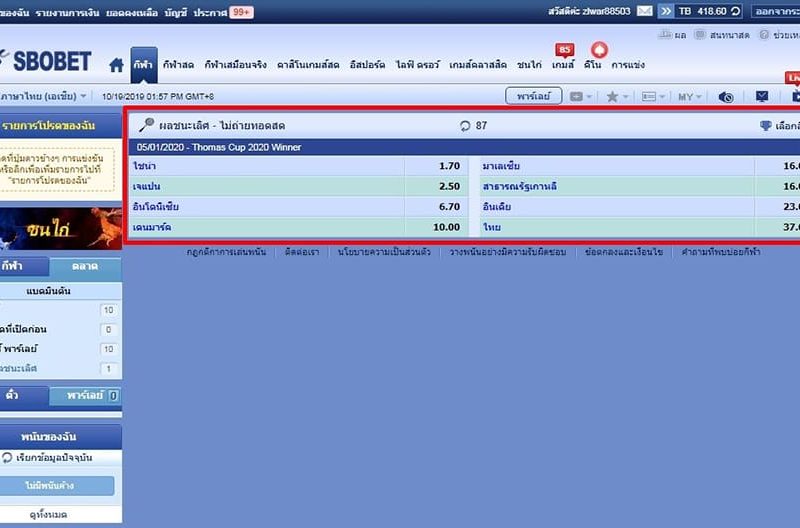Click the แบดมินตัน sport heading
The image size is (800, 528).
48,291
